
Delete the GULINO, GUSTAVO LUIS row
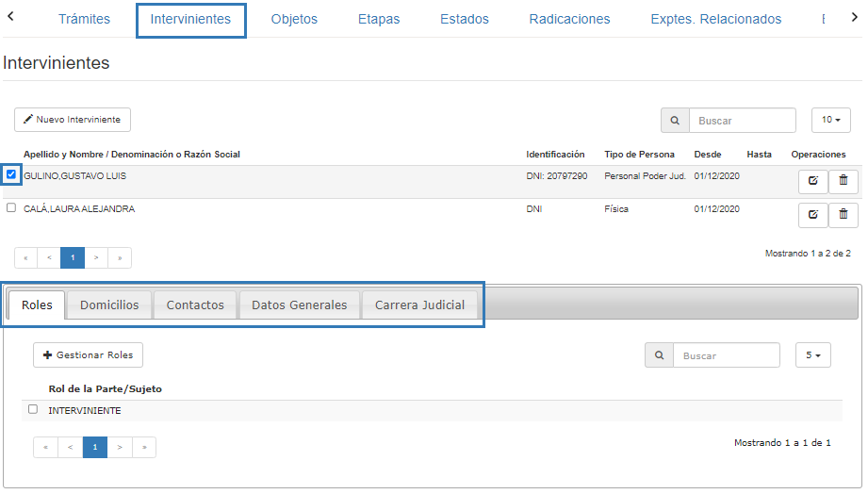click(843, 181)
